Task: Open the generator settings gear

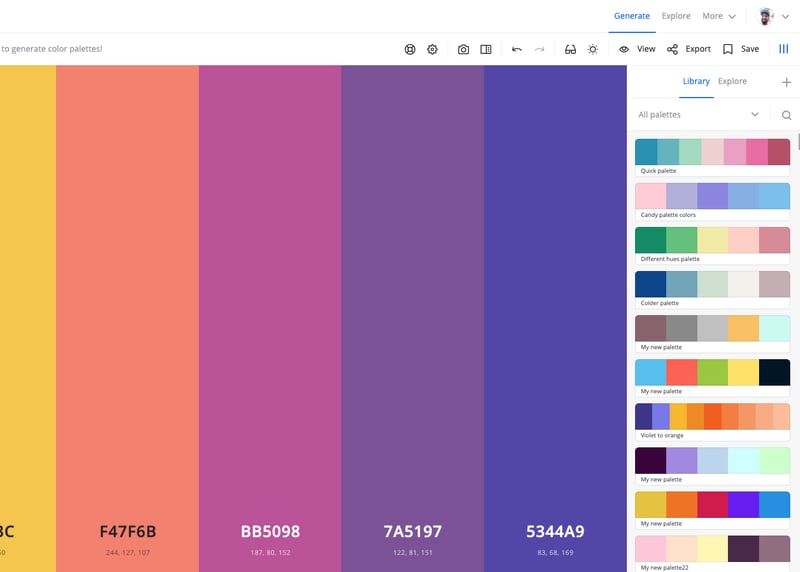Action: (433, 49)
